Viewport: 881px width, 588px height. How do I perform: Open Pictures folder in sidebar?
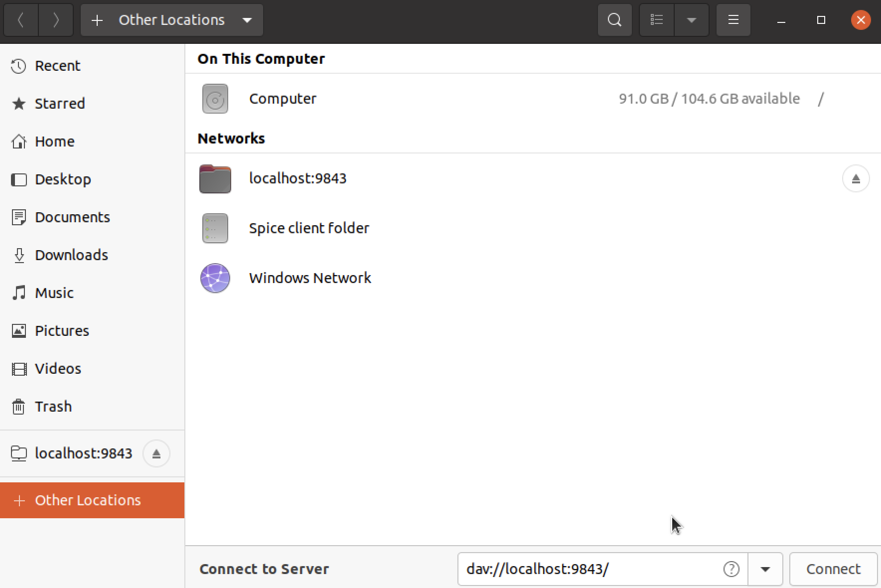[92, 331]
